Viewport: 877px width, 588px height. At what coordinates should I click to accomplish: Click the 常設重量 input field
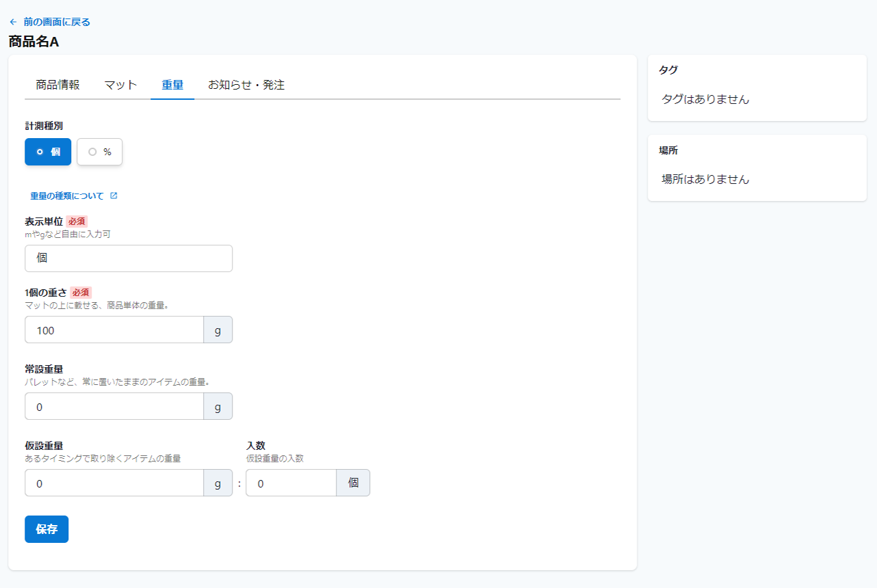coord(114,406)
